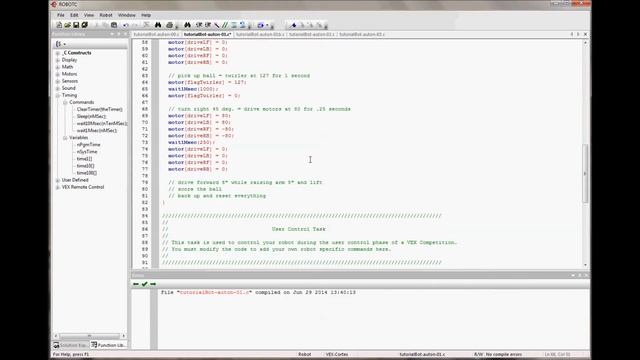Screen dimensions: 640x360
Task: Select time100[] variable in tree
Action: tap(87, 173)
